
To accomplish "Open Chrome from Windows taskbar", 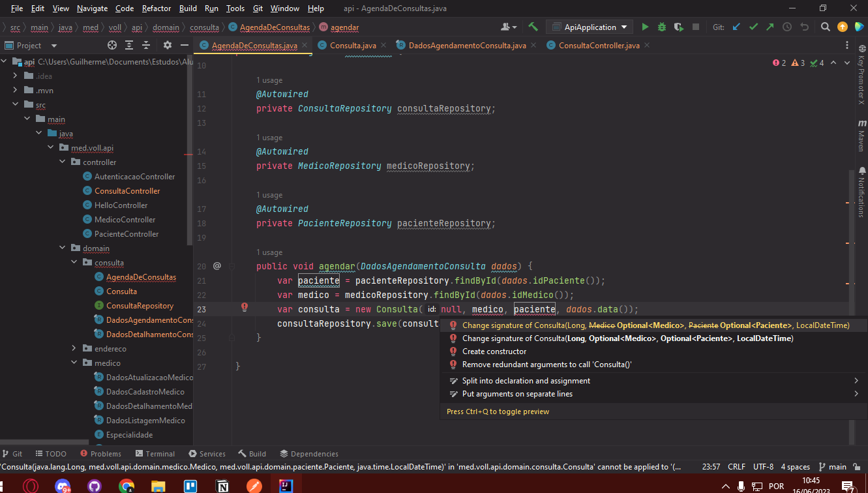I will coord(127,486).
